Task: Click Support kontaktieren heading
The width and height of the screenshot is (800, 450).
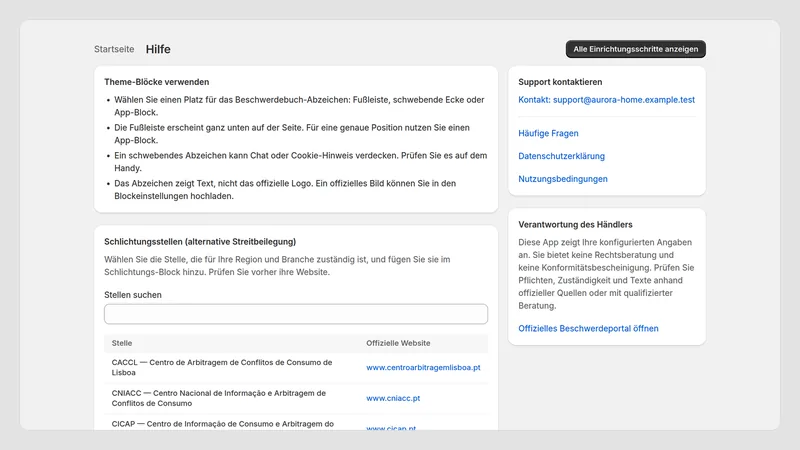Action: tap(560, 82)
